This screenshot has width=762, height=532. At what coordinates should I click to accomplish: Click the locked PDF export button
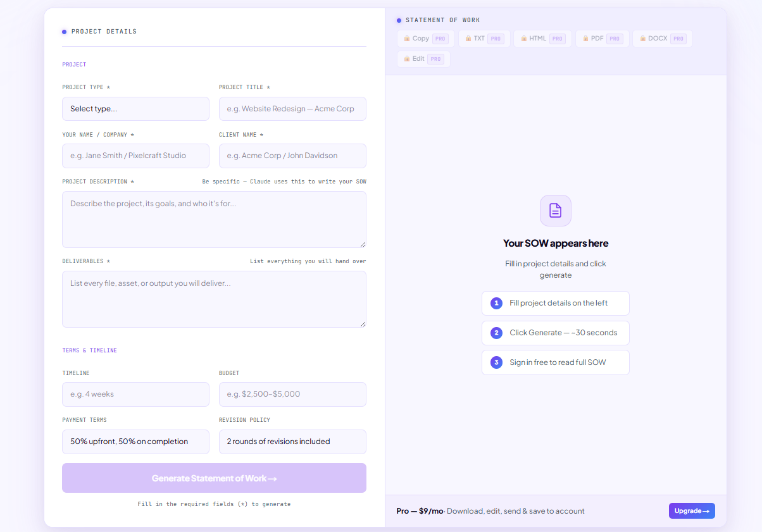tap(602, 39)
